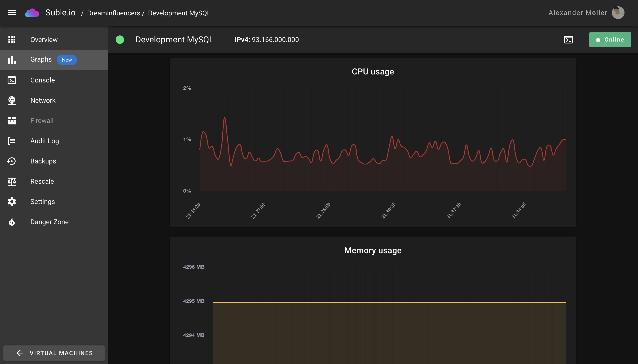
Task: Click the Suble.io cloud logo
Action: click(32, 12)
